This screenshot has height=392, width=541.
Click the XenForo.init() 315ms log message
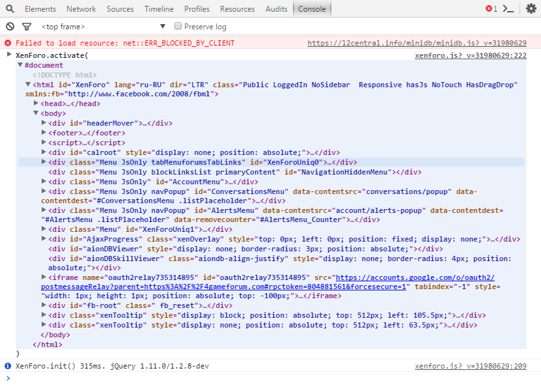pyautogui.click(x=112, y=366)
